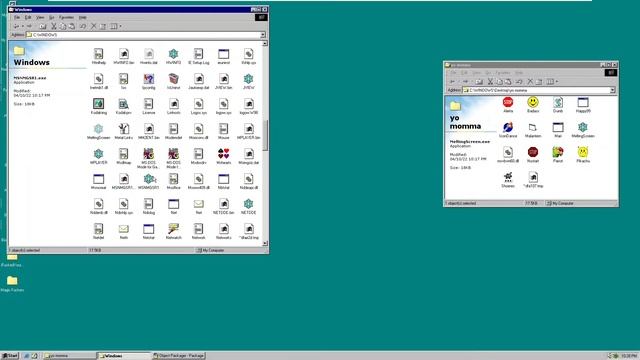Click Up folder button in yo momma toolbar
640x360 pixels.
click(x=479, y=82)
